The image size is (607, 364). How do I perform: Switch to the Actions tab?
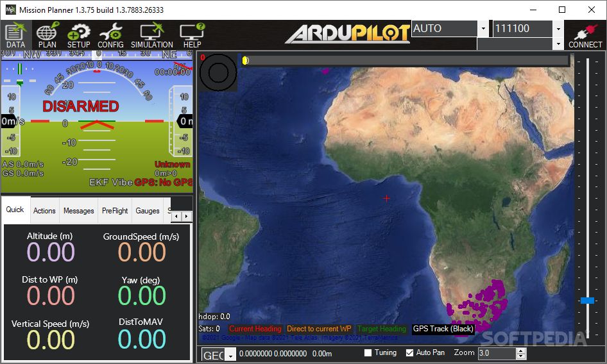(44, 211)
